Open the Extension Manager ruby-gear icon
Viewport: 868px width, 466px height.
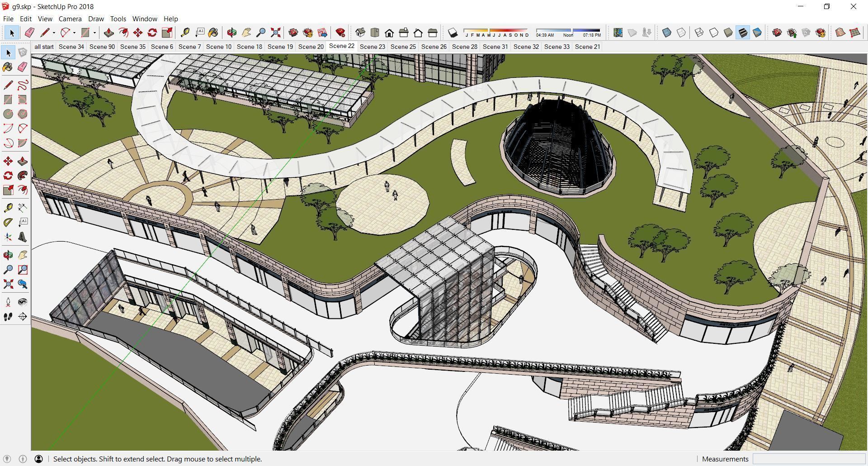click(x=340, y=33)
